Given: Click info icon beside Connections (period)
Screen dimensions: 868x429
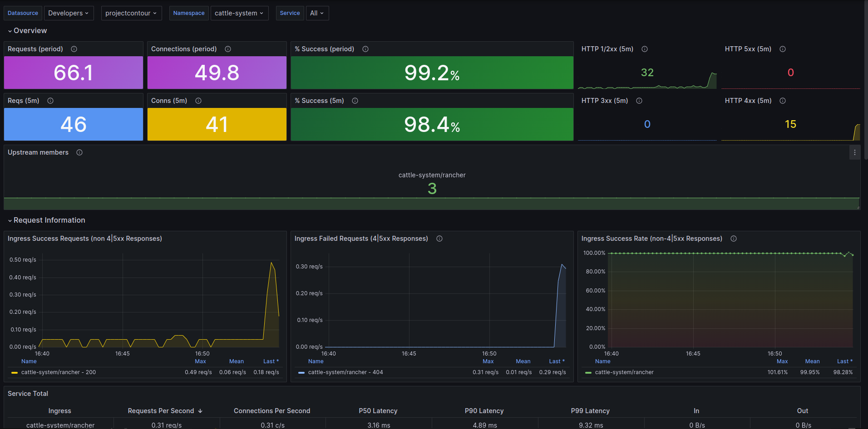Looking at the screenshot, I should point(228,49).
